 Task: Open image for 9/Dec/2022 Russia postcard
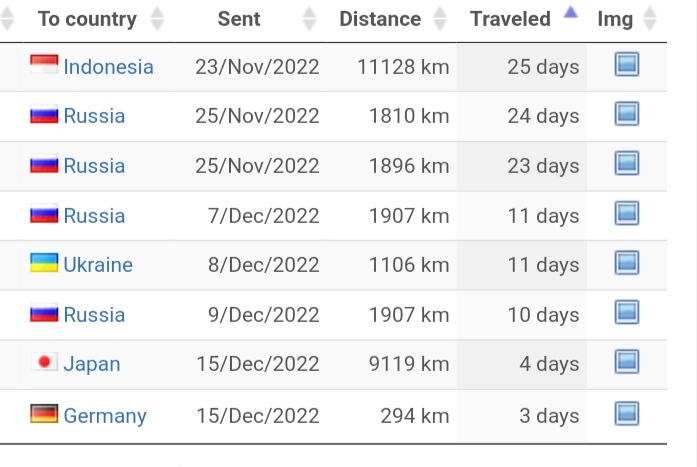point(627,314)
